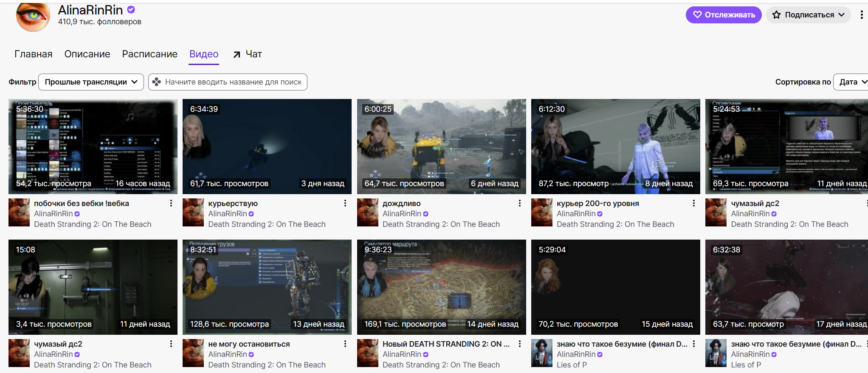Play the 9:36:23 video thumbnail
Screen dimensions: 868x373
click(442, 287)
